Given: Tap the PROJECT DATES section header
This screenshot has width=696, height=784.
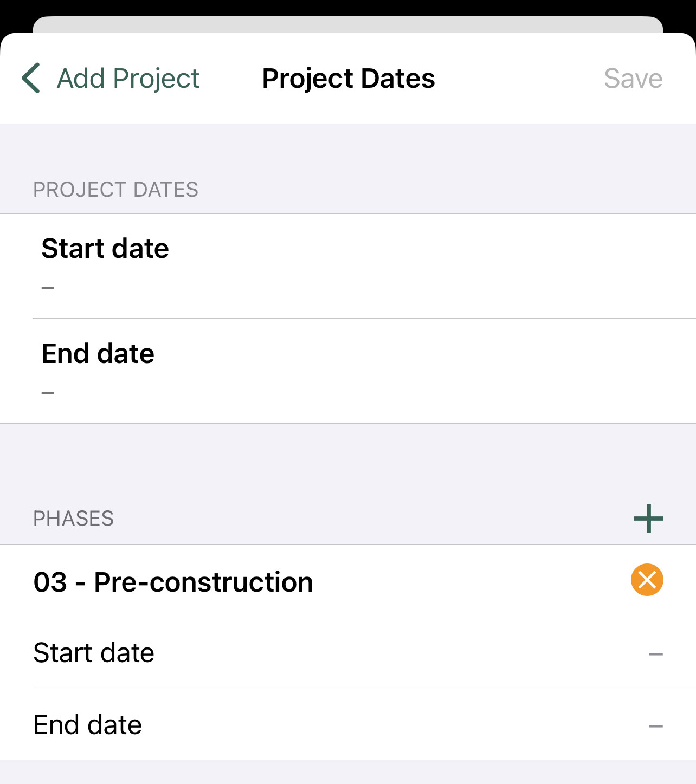Looking at the screenshot, I should 115,190.
